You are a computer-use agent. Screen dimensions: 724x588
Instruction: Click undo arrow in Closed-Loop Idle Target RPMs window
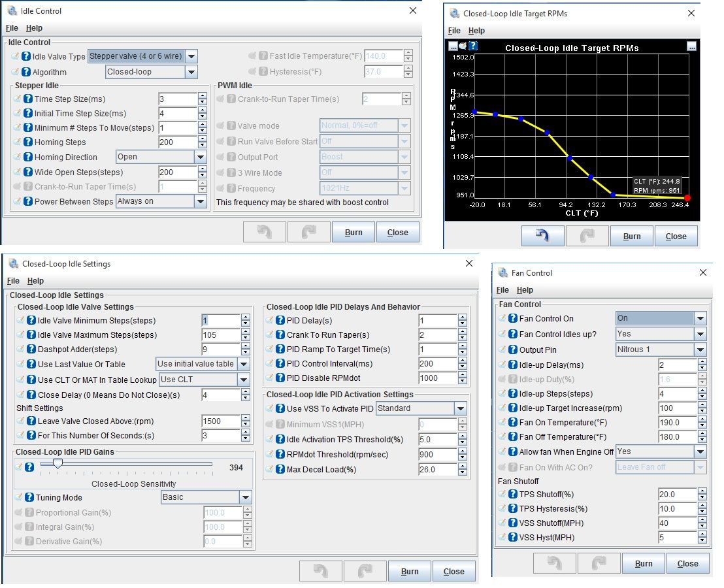pyautogui.click(x=542, y=236)
